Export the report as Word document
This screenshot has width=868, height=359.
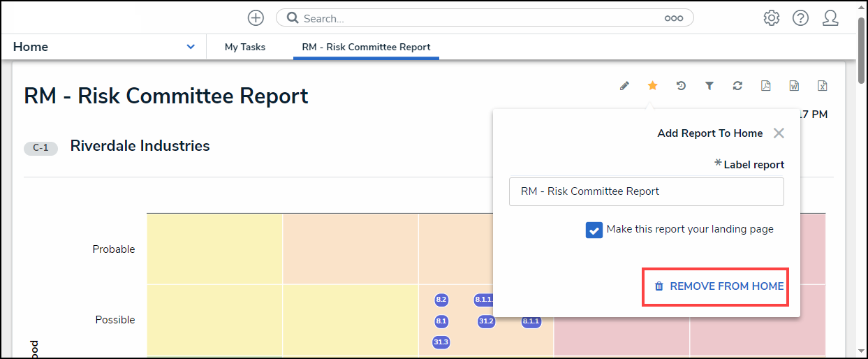click(x=794, y=86)
